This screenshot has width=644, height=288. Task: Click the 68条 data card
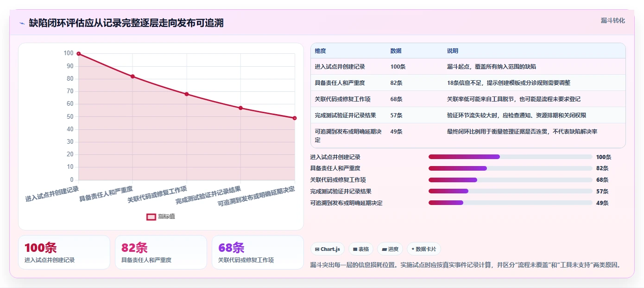258,252
